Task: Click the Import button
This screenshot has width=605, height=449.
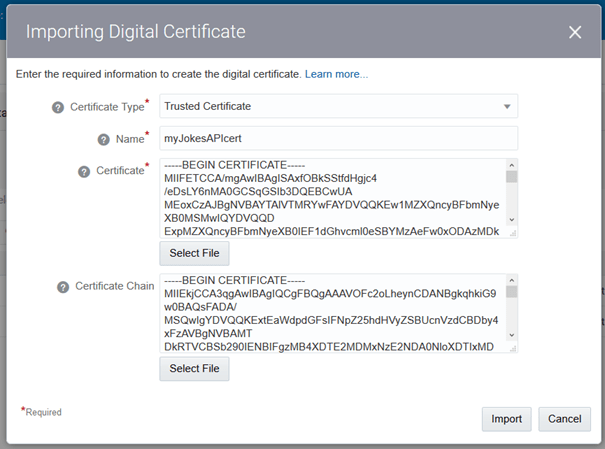Action: (506, 419)
